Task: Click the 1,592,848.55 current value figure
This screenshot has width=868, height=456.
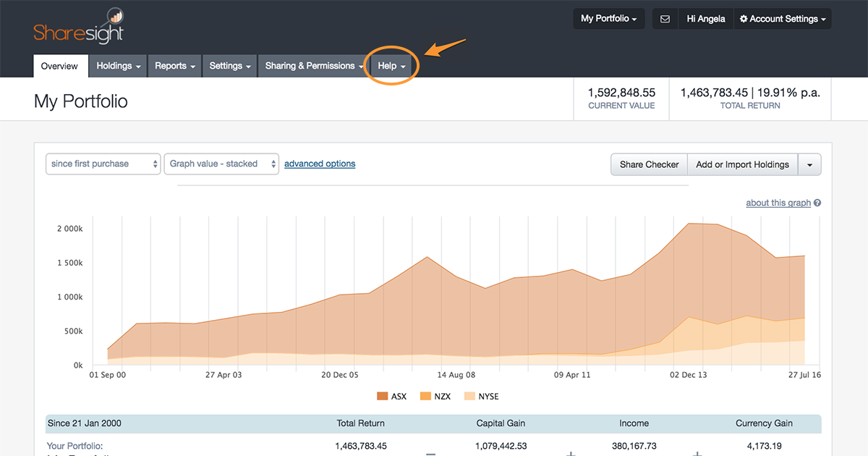Action: [621, 93]
